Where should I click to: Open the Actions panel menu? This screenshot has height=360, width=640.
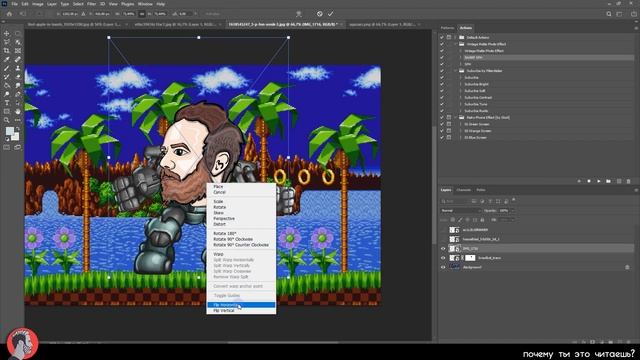click(636, 28)
